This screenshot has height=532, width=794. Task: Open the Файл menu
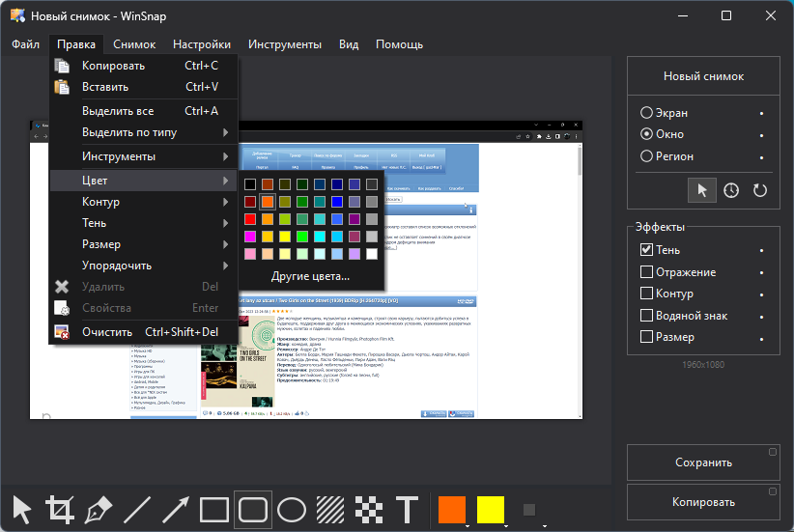click(25, 44)
